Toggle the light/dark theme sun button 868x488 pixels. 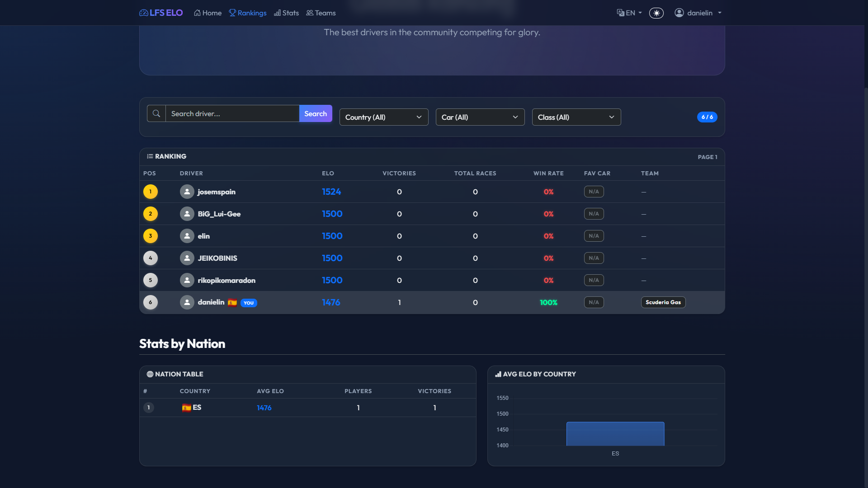(656, 13)
